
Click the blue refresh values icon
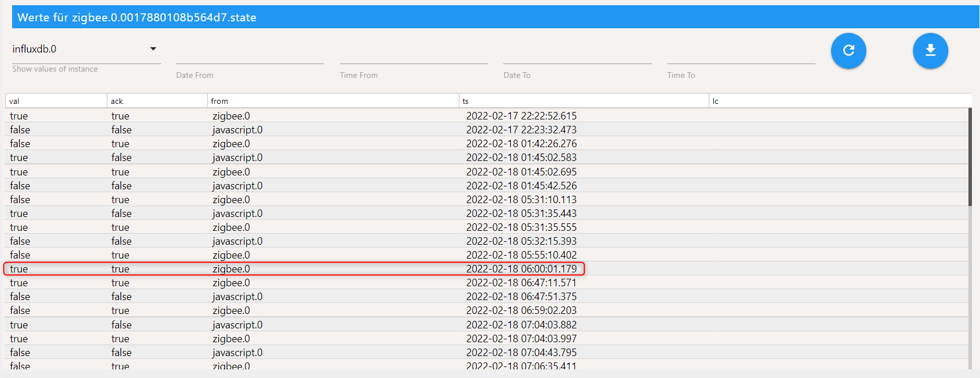[x=848, y=51]
